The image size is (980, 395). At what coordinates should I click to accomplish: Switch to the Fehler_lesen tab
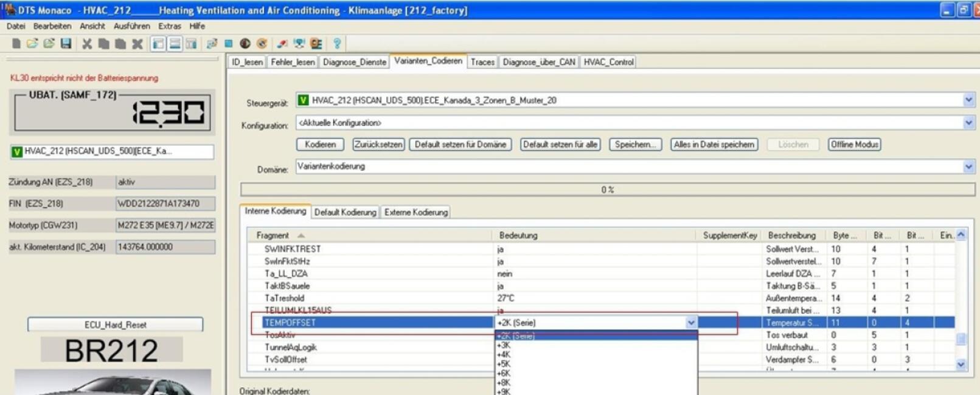coord(293,62)
